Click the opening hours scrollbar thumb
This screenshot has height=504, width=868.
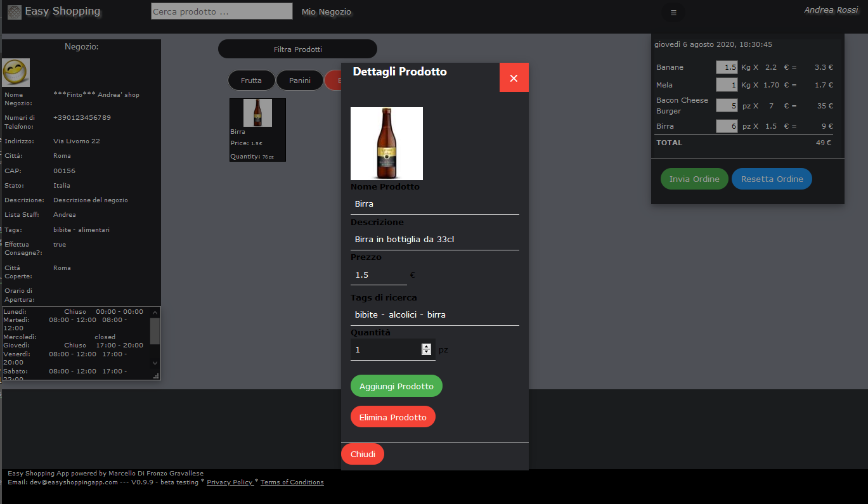tap(155, 331)
